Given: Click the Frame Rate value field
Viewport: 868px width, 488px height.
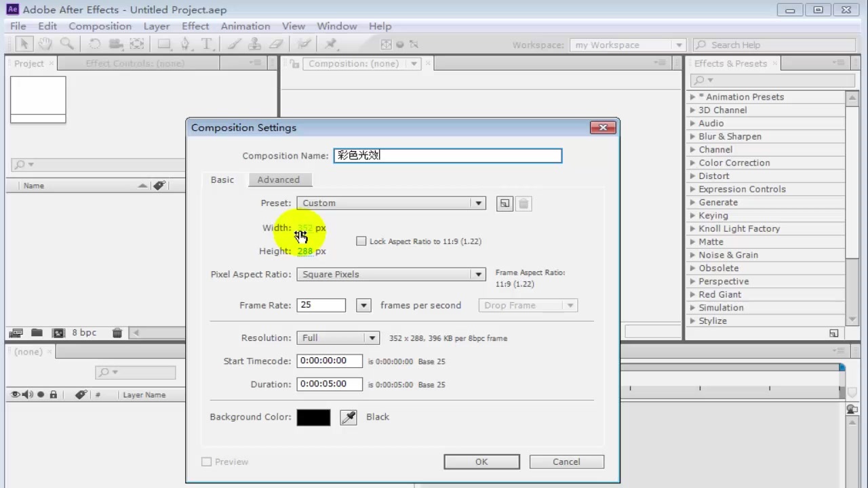Looking at the screenshot, I should [321, 306].
